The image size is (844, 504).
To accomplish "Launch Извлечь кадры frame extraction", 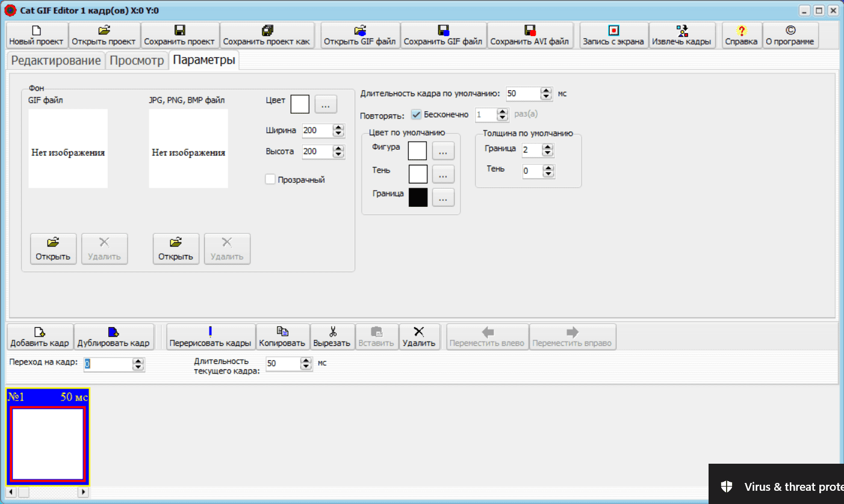I will 681,35.
